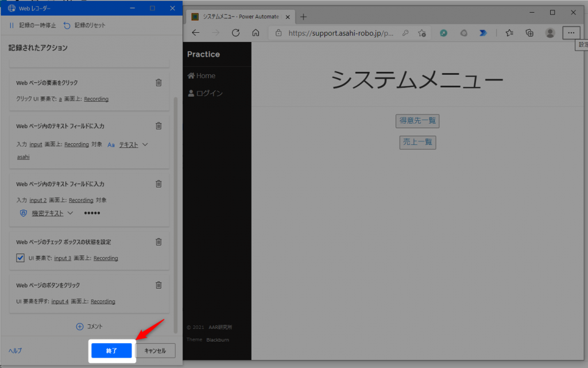Delete the checkbox state action
The image size is (588, 368).
[158, 242]
